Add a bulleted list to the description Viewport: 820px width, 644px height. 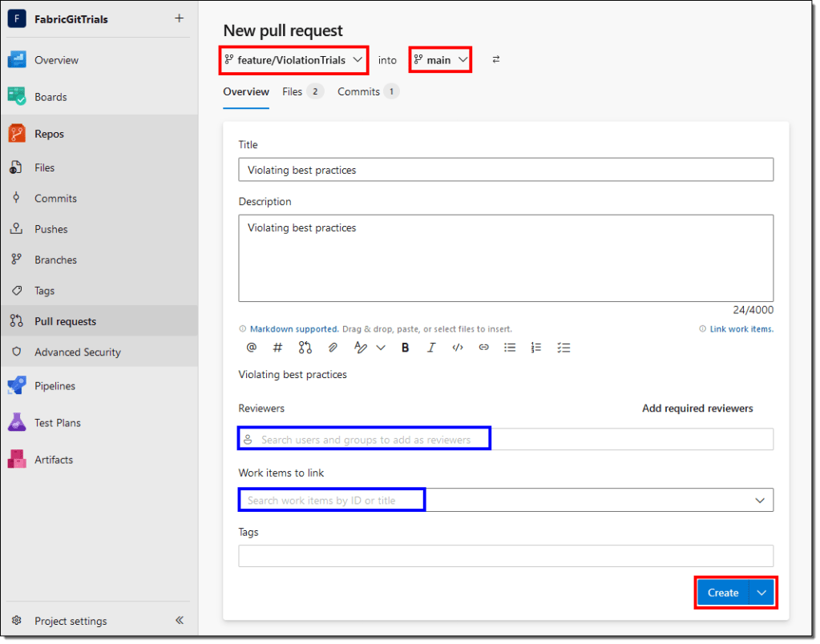510,348
